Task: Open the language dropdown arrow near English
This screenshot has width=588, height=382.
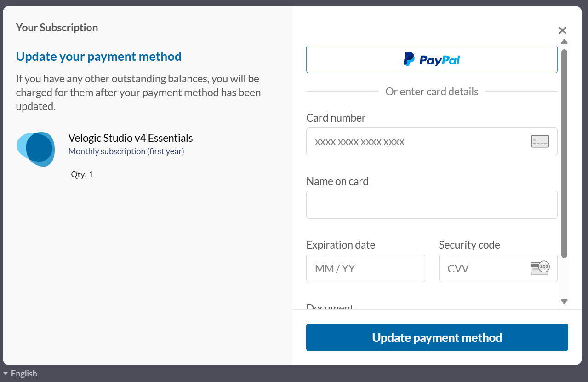Action: pyautogui.click(x=6, y=373)
